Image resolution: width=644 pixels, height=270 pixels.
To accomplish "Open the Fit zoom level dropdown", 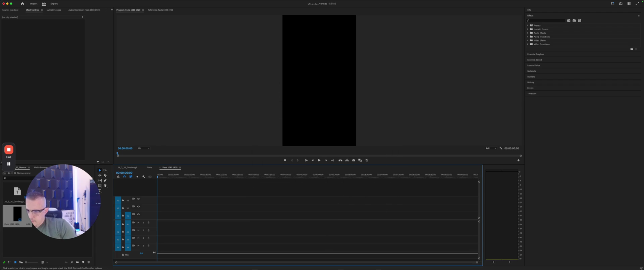I will [144, 148].
